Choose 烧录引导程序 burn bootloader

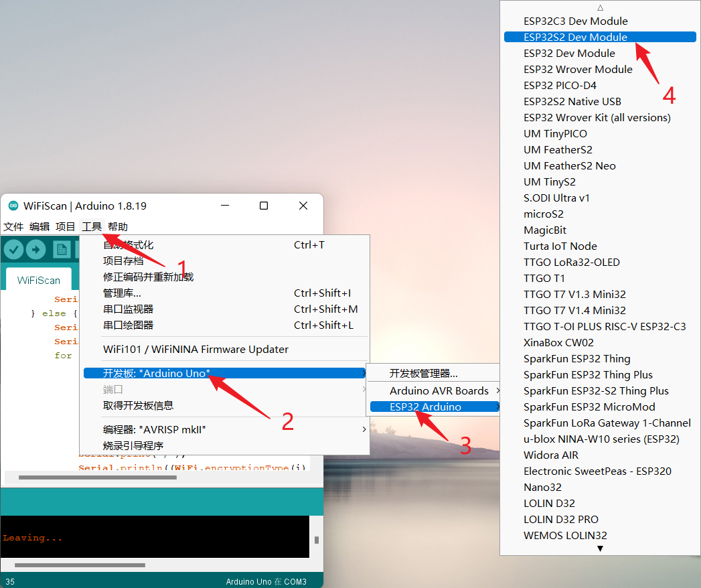coord(225,446)
